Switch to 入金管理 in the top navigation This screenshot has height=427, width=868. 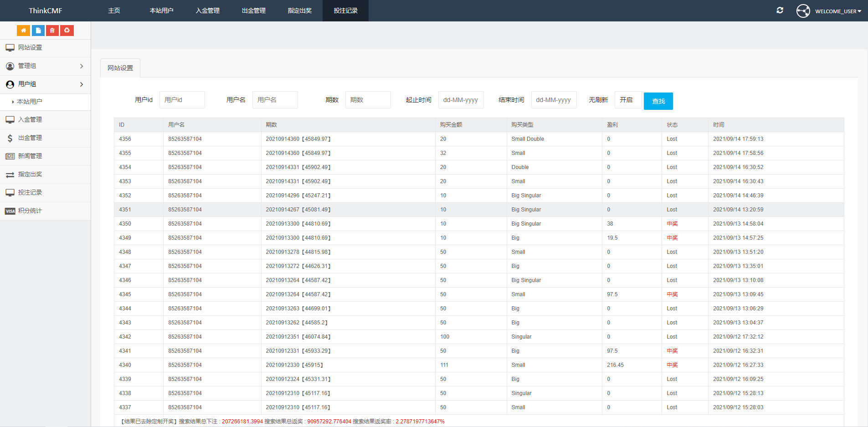pos(208,11)
